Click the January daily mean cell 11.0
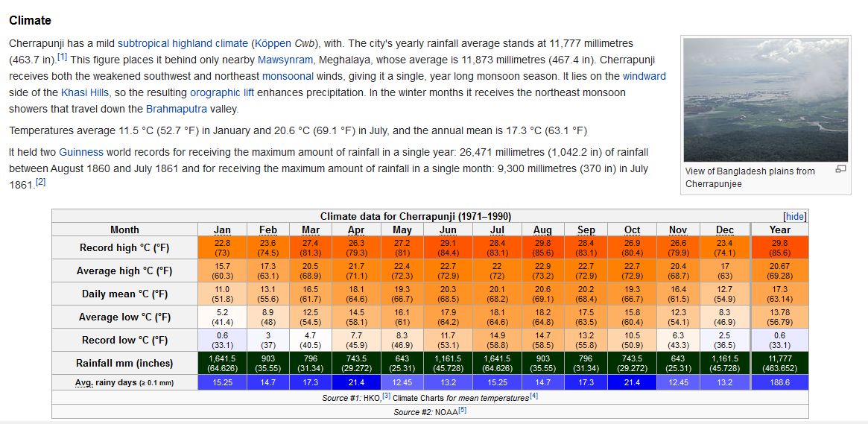Viewport: 868px width, 424px height. (223, 294)
